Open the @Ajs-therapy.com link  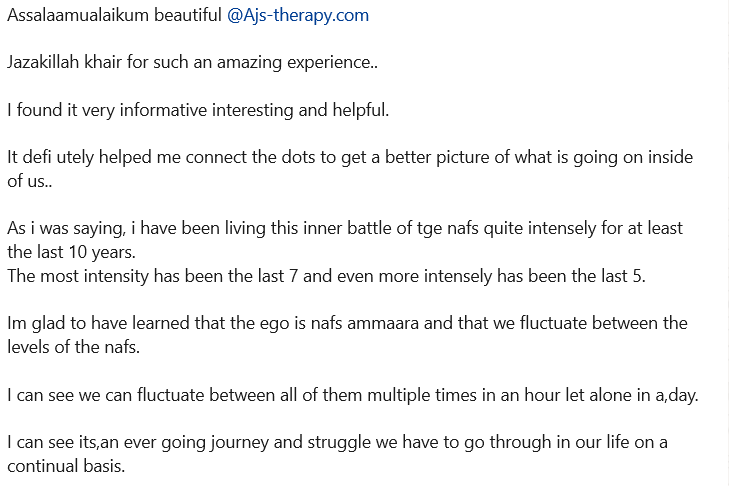[x=298, y=16]
